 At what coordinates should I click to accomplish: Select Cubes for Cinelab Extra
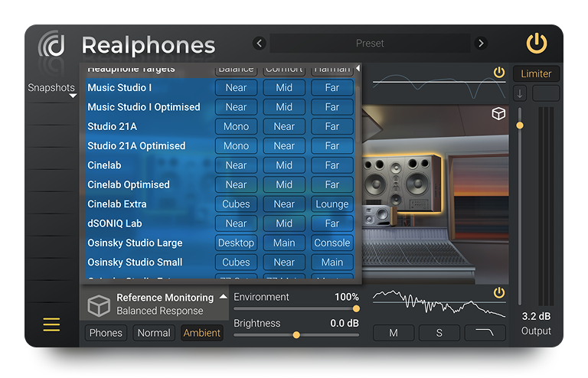click(237, 204)
